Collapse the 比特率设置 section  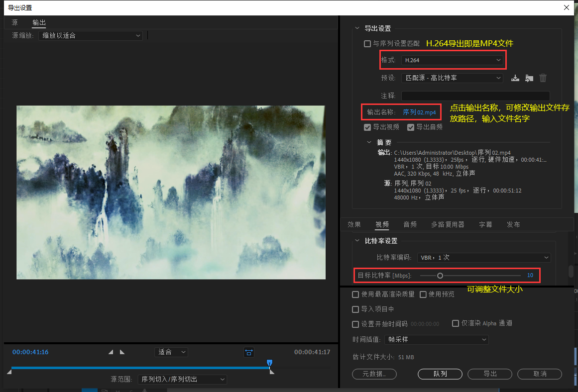357,241
